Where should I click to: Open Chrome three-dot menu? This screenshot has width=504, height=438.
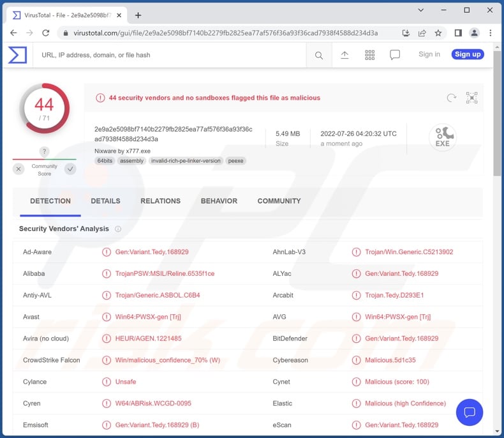pyautogui.click(x=491, y=33)
